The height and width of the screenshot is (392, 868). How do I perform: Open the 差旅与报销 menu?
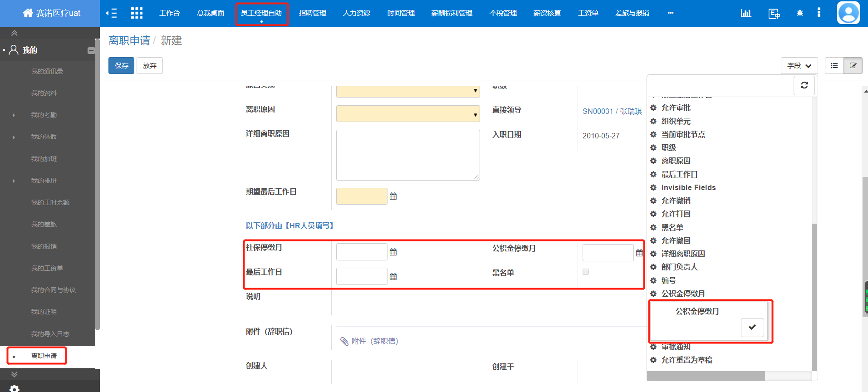click(x=632, y=13)
